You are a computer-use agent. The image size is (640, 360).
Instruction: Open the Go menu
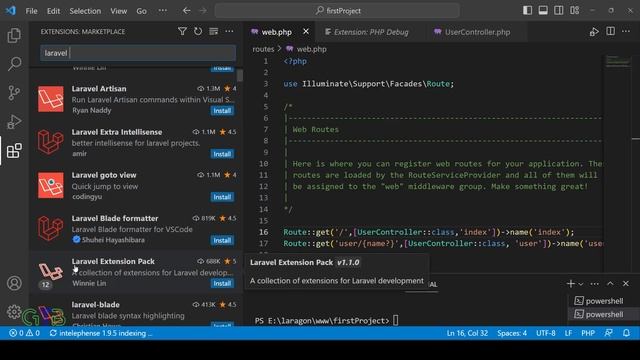[x=141, y=11]
